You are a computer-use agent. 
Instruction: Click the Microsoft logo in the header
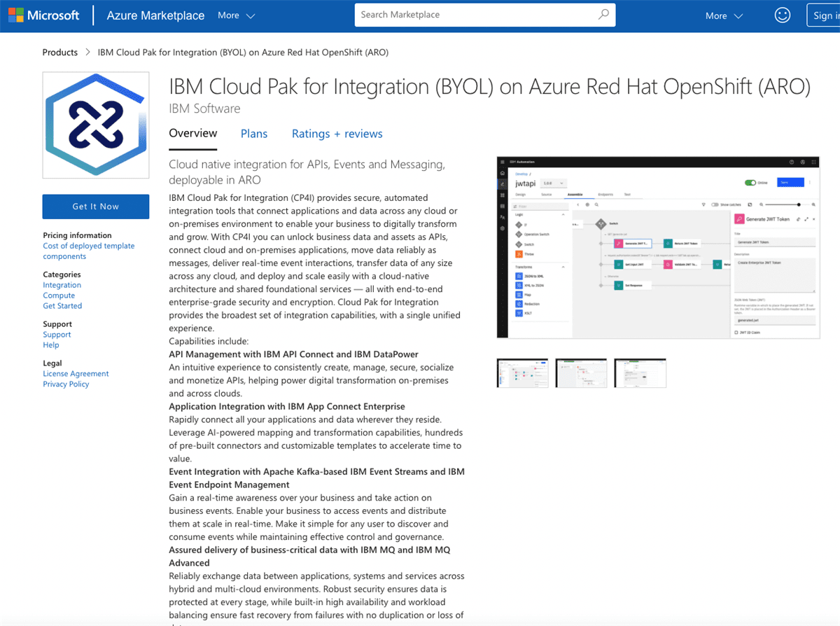coord(44,14)
